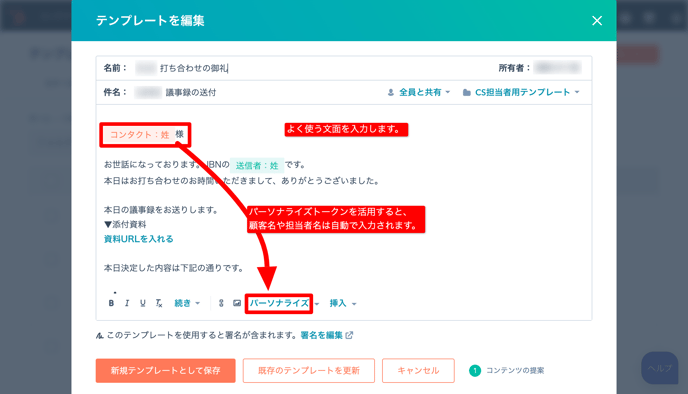688x394 pixels.
Task: Click the ▼添付資料 line
Action: pyautogui.click(x=125, y=224)
